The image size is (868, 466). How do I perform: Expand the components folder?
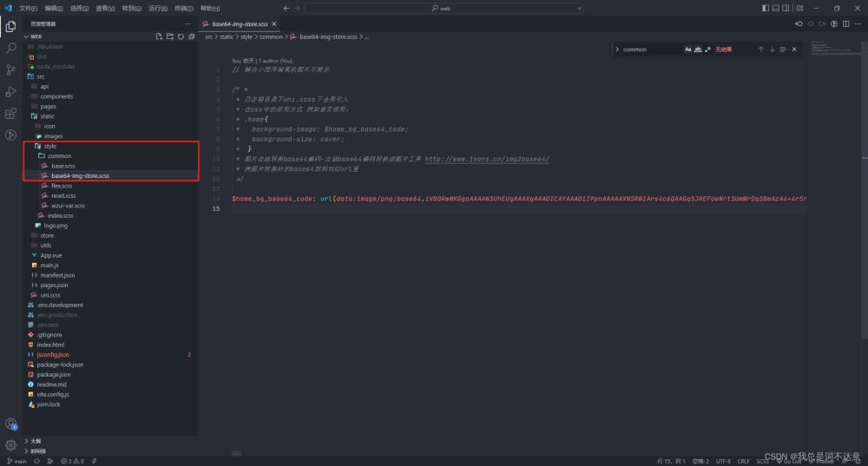[56, 96]
